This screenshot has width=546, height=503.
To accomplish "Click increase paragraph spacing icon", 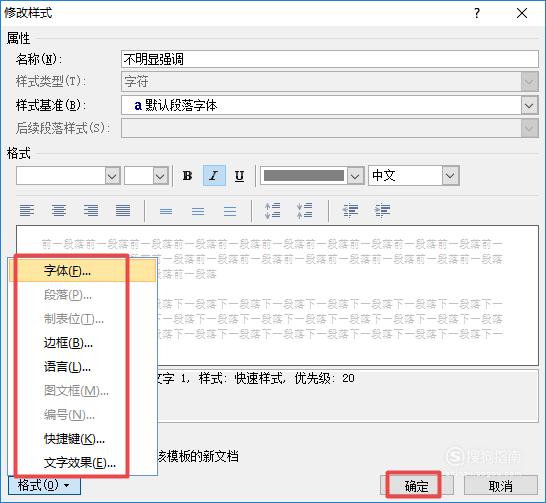I will coord(272,211).
